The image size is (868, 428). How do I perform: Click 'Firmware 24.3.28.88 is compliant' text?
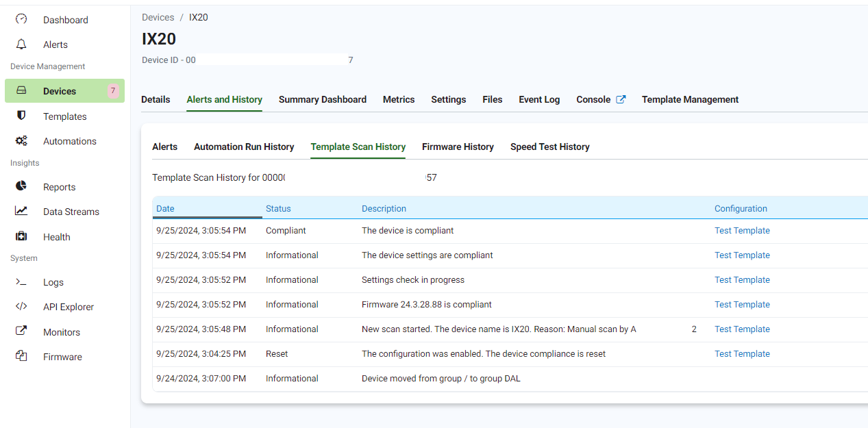427,304
